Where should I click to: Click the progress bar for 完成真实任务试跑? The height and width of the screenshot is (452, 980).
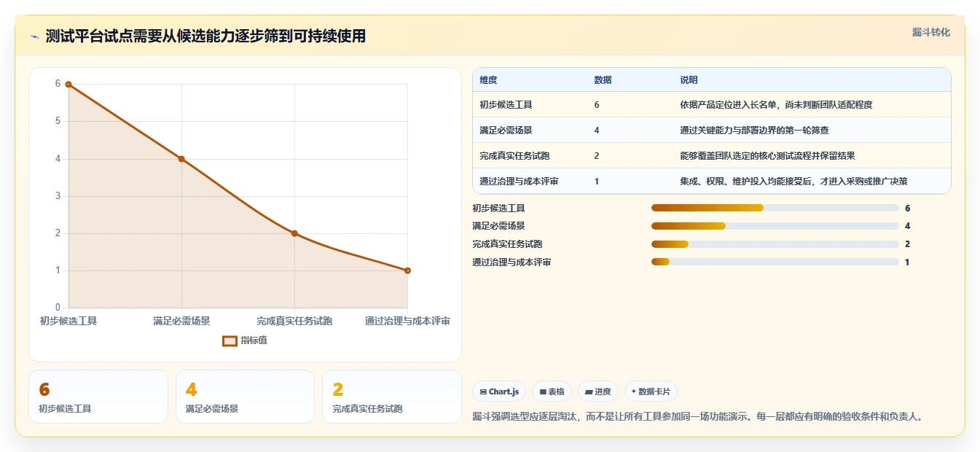(x=775, y=244)
